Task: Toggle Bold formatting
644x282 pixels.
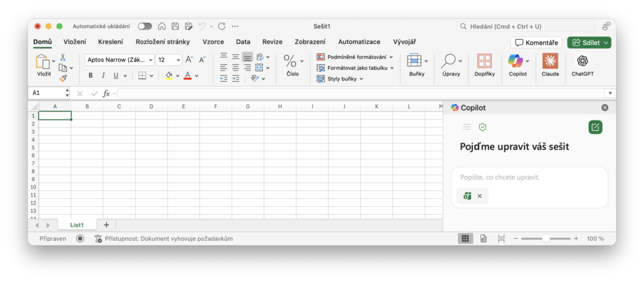Action: point(91,75)
